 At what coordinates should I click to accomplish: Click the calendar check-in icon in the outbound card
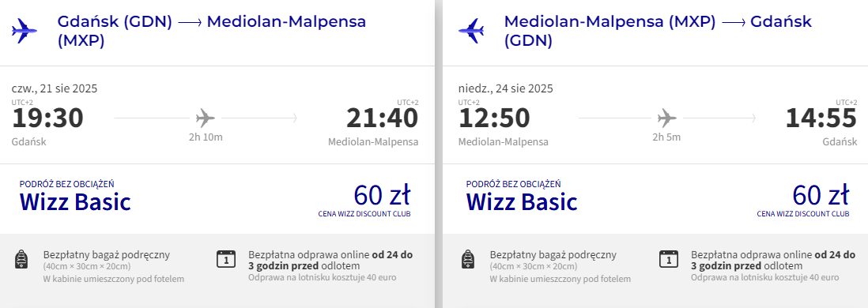point(226,259)
